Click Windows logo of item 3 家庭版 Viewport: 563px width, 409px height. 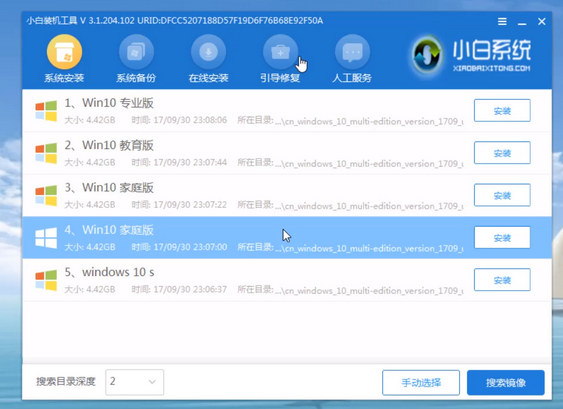pos(46,195)
